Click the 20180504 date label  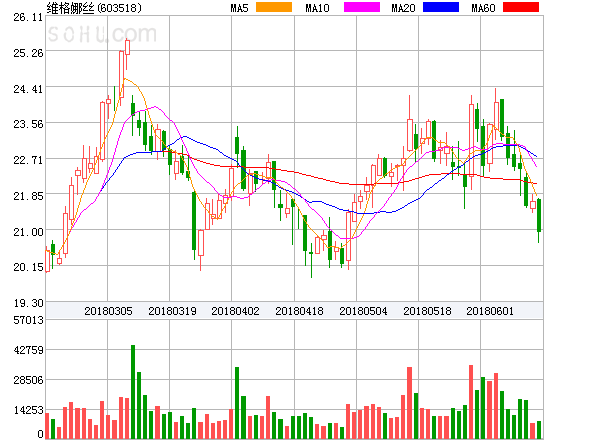(x=363, y=311)
